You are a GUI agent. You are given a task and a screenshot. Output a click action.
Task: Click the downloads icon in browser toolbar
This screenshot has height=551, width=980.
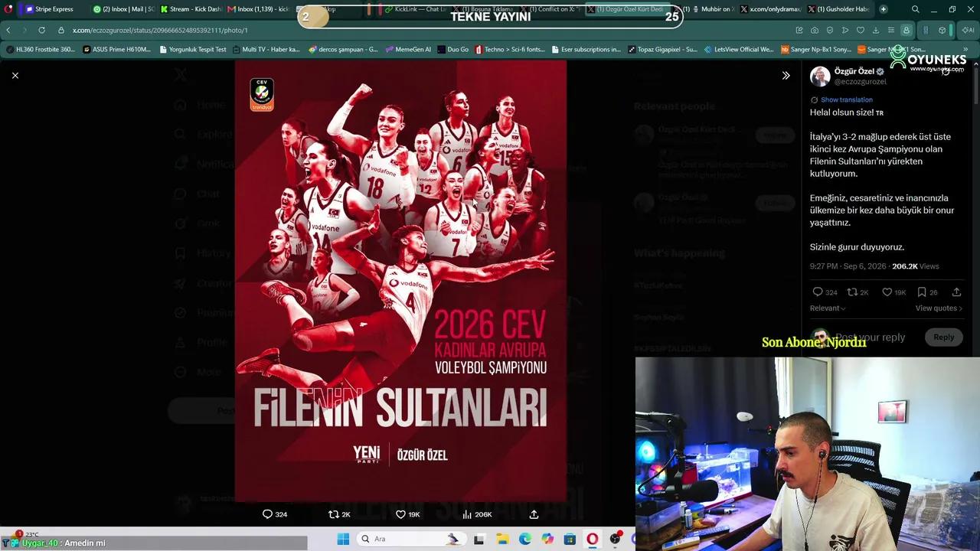point(876,30)
